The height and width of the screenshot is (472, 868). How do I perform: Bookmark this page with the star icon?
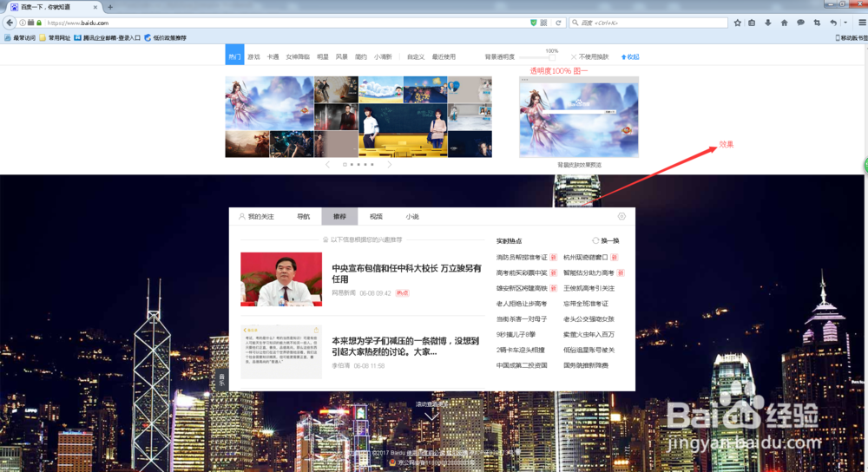click(x=737, y=23)
